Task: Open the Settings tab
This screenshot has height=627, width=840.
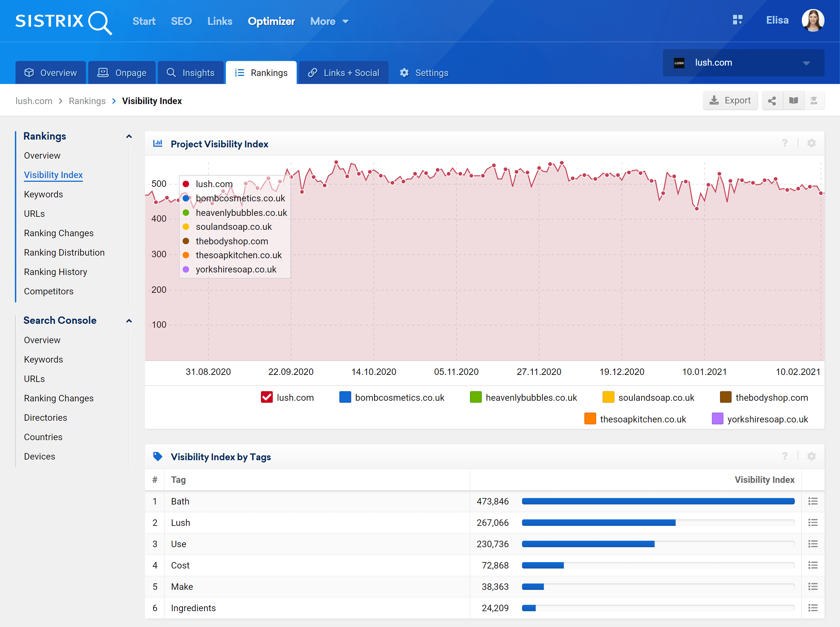Action: pos(424,72)
